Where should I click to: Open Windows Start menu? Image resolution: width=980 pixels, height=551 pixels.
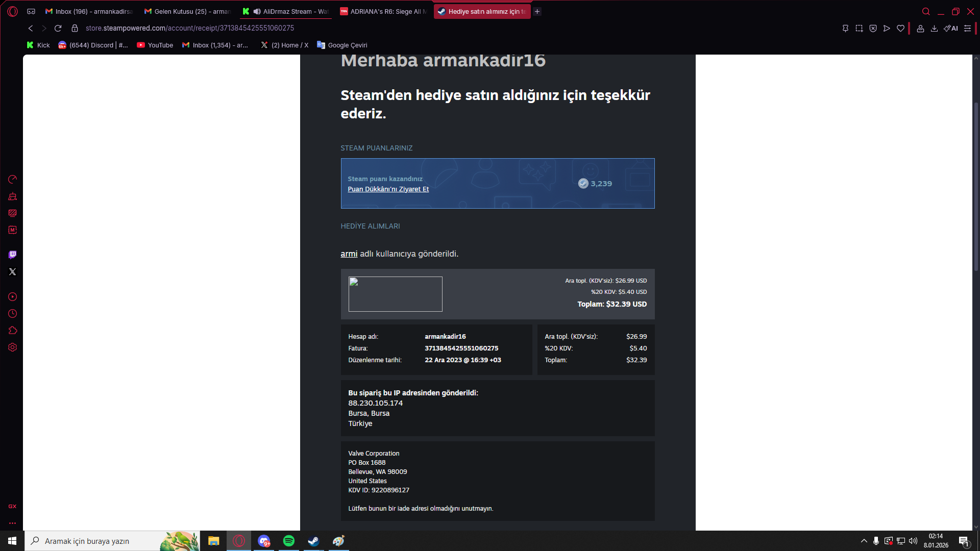pyautogui.click(x=12, y=541)
